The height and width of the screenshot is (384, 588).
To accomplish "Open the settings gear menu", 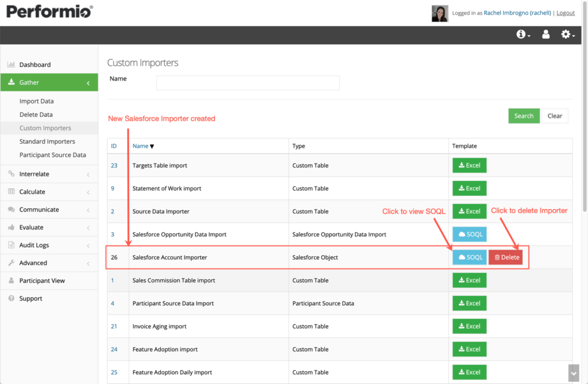I will tap(567, 34).
